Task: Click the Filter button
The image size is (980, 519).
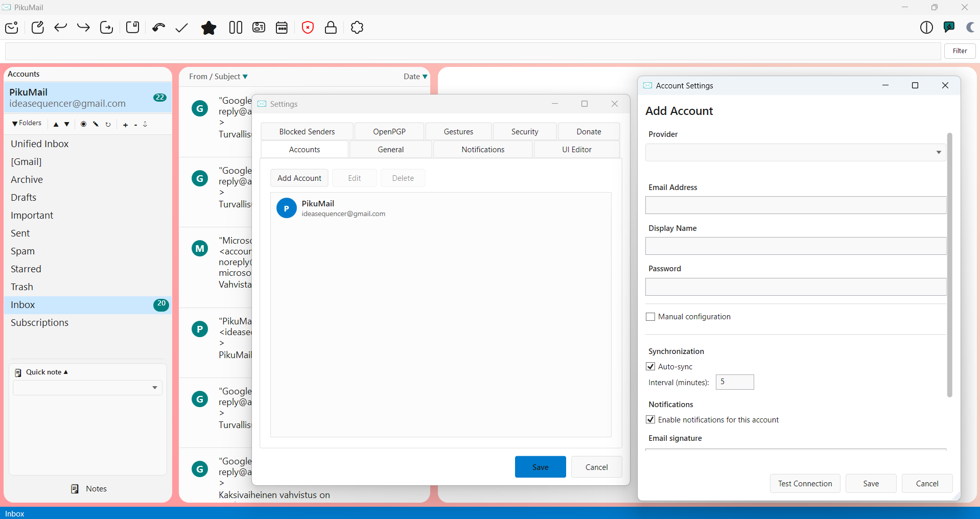Action: coord(960,51)
